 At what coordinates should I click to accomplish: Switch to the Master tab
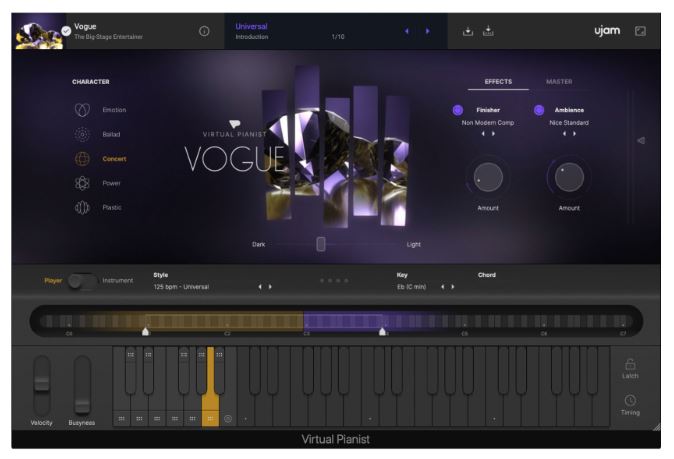(559, 82)
